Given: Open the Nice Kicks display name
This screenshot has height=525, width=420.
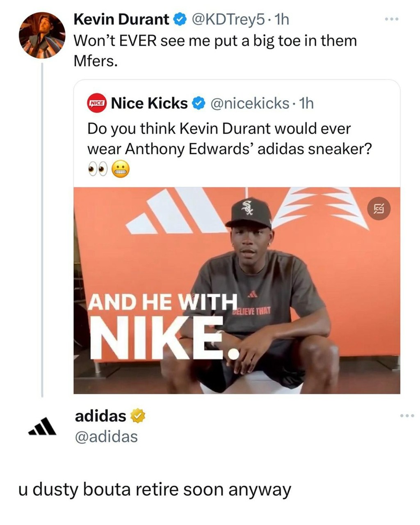Looking at the screenshot, I should tap(149, 103).
